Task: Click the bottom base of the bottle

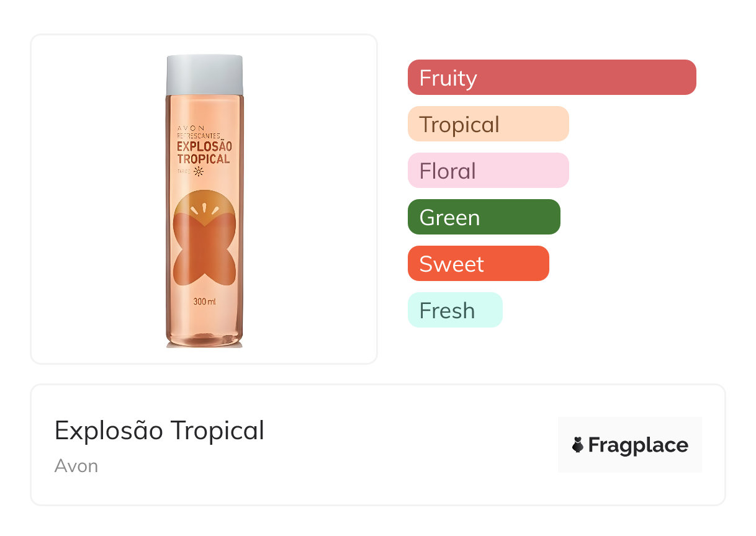Action: tap(204, 340)
